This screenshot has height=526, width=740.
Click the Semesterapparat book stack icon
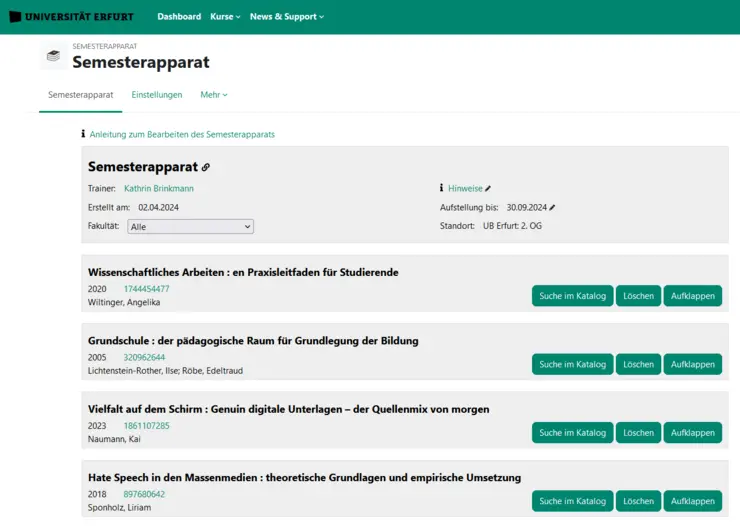pyautogui.click(x=53, y=56)
